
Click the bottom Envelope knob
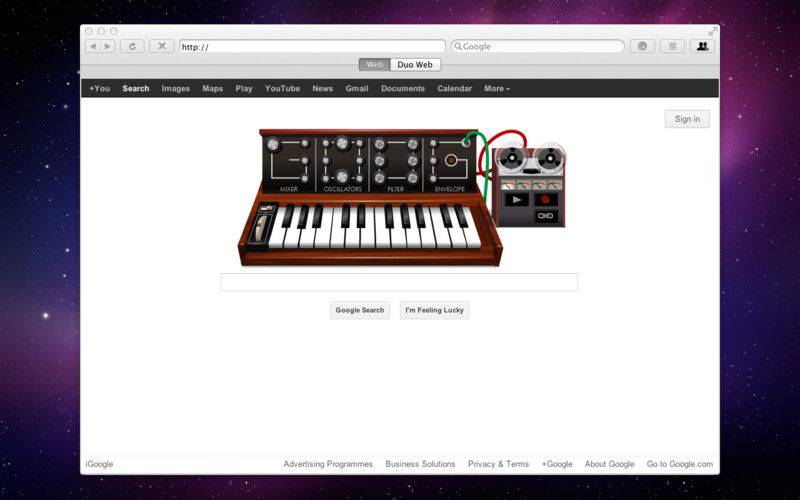[433, 179]
